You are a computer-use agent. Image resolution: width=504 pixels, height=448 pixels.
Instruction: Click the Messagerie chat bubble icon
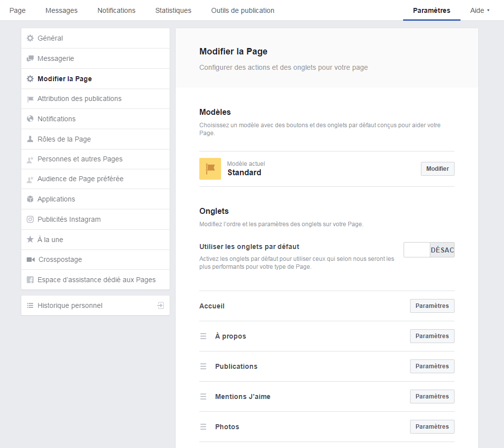(x=30, y=58)
